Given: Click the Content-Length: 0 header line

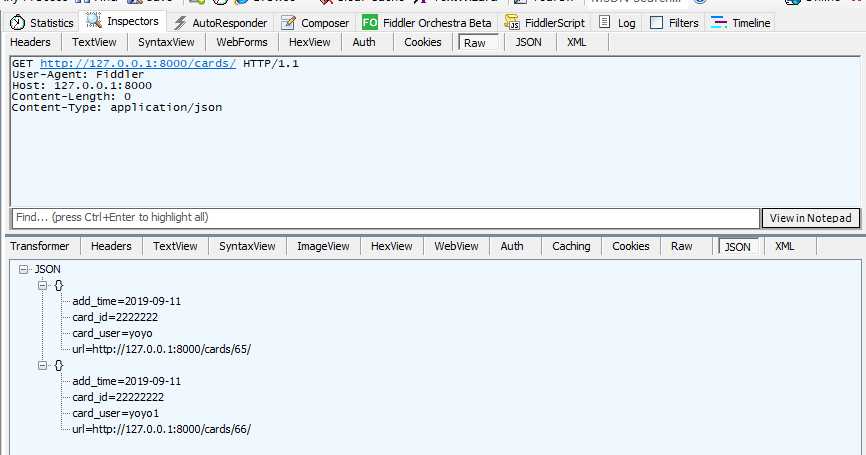Looking at the screenshot, I should [71, 97].
